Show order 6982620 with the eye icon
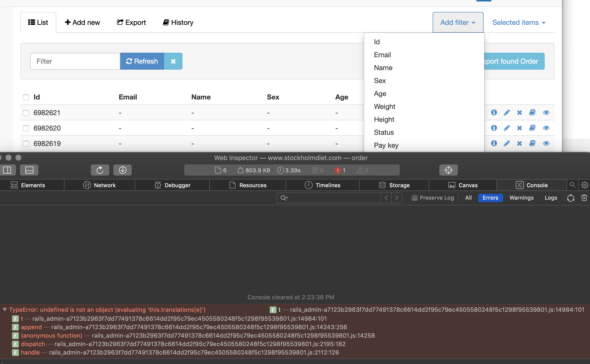This screenshot has height=364, width=590. [546, 128]
